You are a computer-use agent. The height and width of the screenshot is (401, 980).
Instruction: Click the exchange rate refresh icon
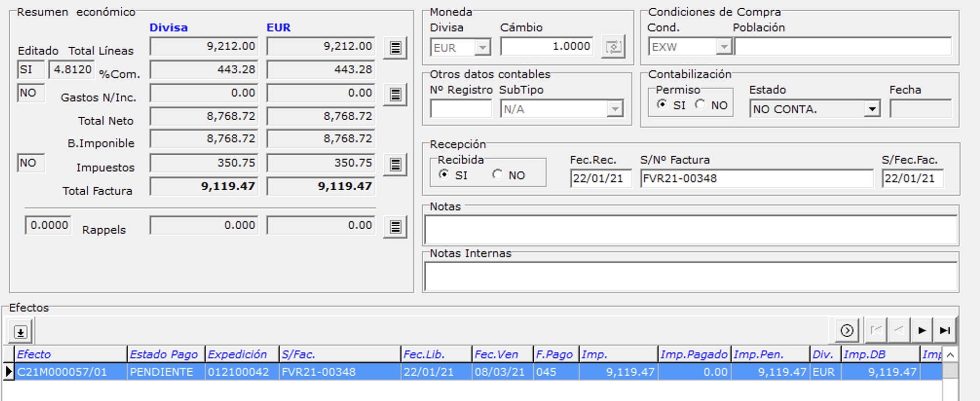tap(613, 47)
